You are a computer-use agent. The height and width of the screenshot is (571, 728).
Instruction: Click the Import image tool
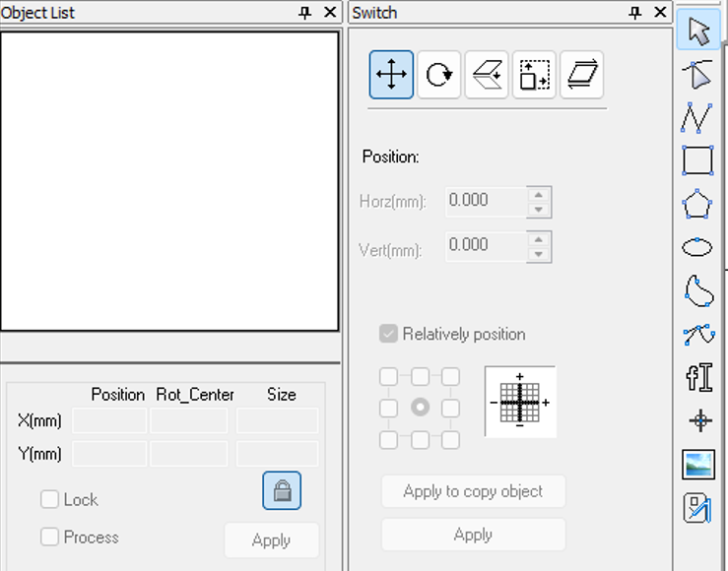(x=698, y=465)
